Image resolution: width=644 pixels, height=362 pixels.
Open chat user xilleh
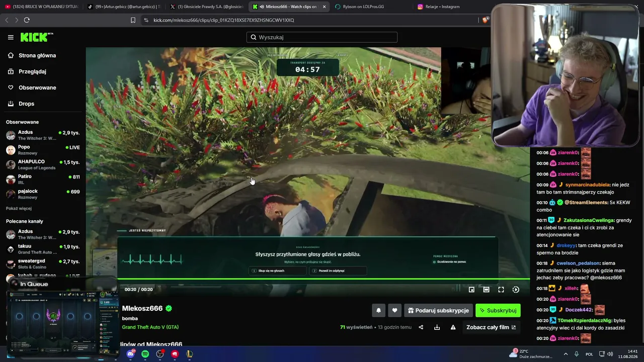pyautogui.click(x=571, y=289)
